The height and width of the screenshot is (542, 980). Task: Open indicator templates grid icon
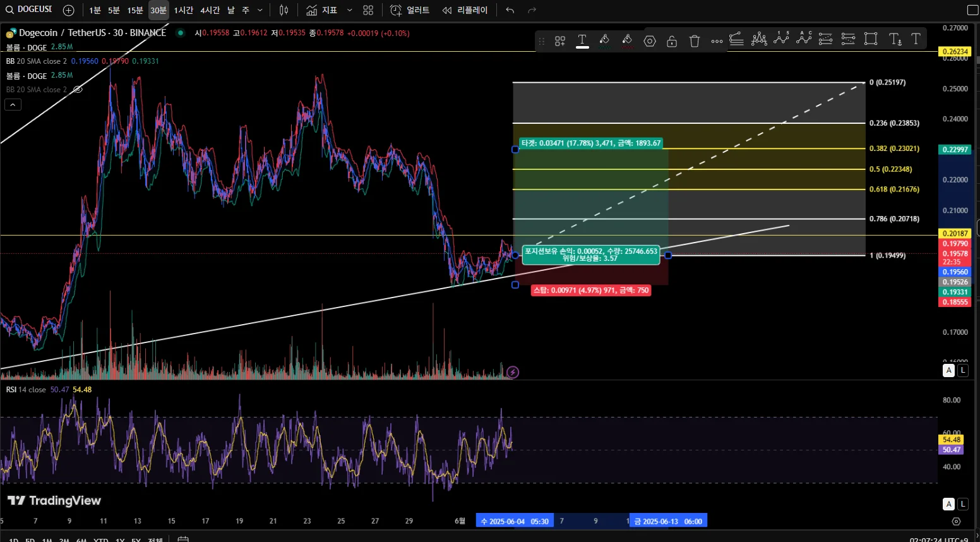point(368,10)
